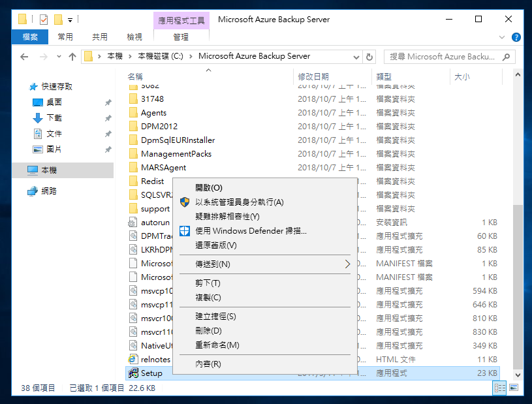This screenshot has width=532, height=404.
Task: Open 下載 in the navigation pane
Action: [54, 117]
